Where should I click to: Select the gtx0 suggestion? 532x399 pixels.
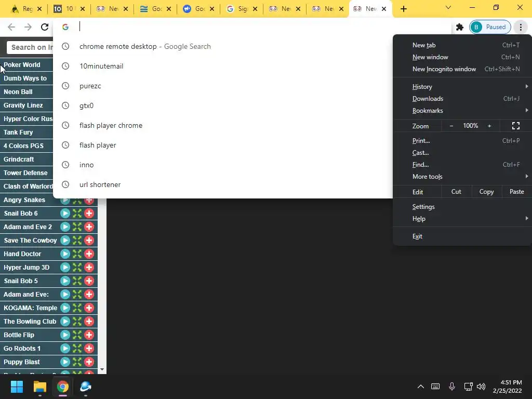pyautogui.click(x=222, y=106)
